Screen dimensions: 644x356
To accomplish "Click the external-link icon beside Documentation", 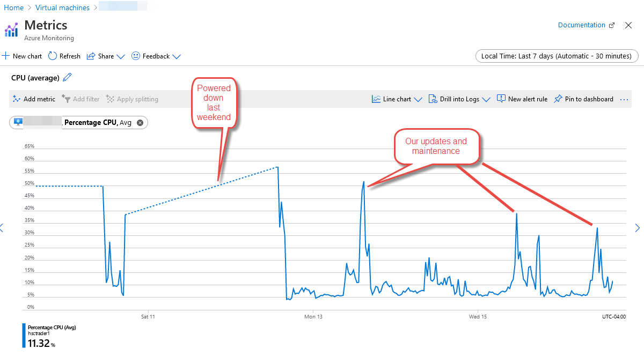I will [x=611, y=25].
